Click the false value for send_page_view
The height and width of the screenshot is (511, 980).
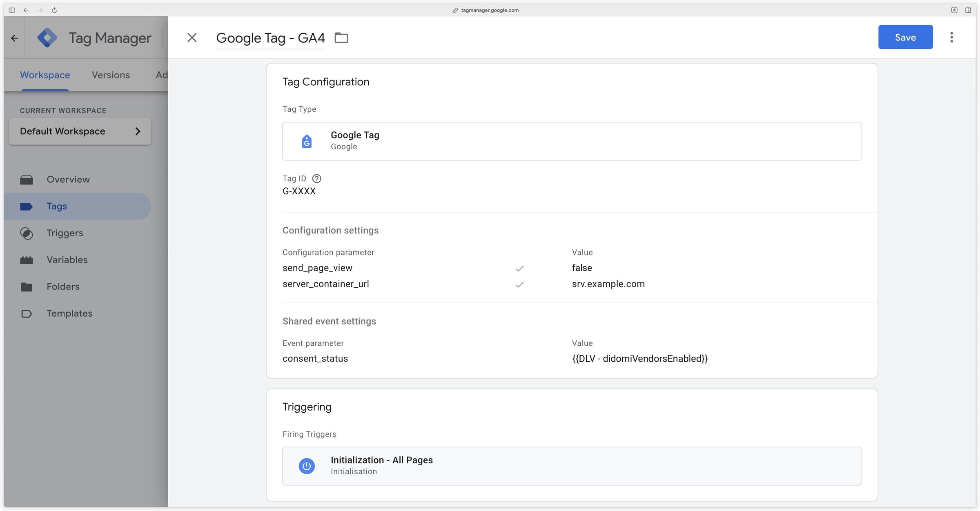(582, 268)
